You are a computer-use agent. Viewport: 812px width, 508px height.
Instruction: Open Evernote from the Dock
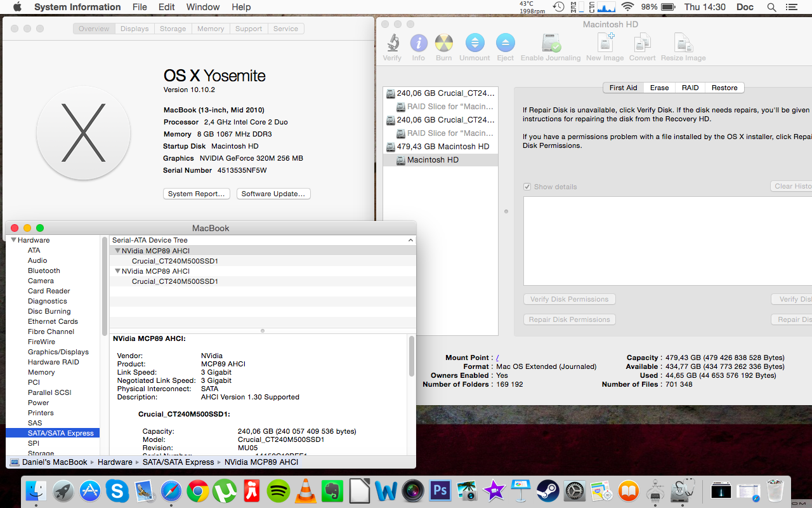click(x=332, y=490)
